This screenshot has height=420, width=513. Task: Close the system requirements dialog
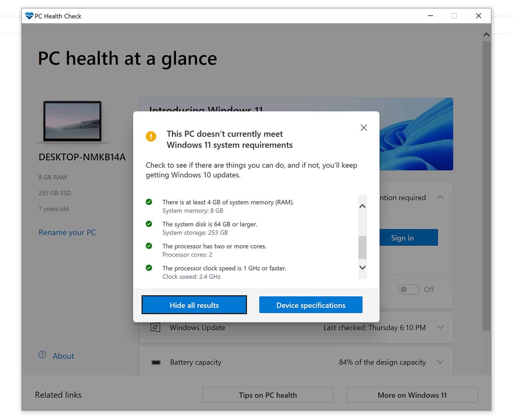(x=363, y=127)
